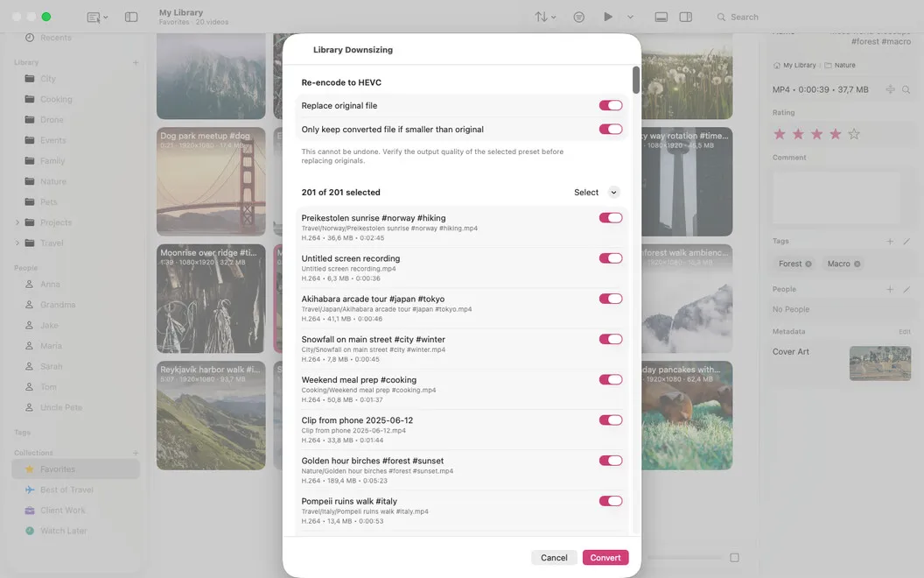The height and width of the screenshot is (578, 924).
Task: Click the Comment text field
Action: coord(836,198)
